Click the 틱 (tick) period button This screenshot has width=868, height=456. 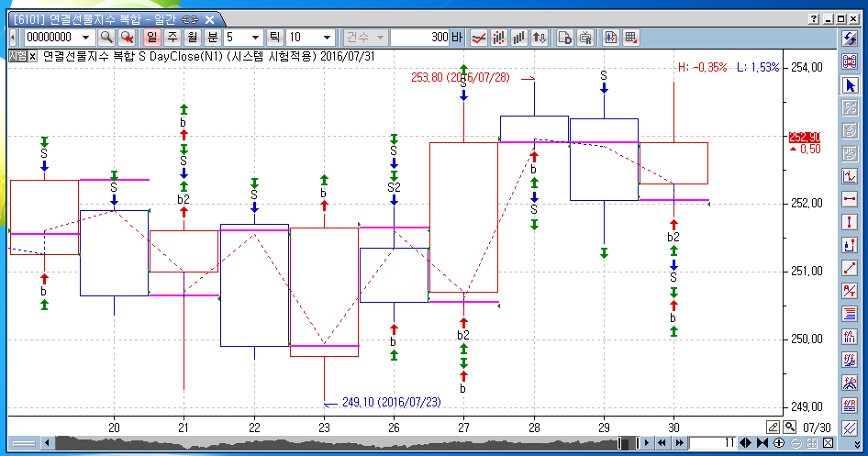point(274,38)
